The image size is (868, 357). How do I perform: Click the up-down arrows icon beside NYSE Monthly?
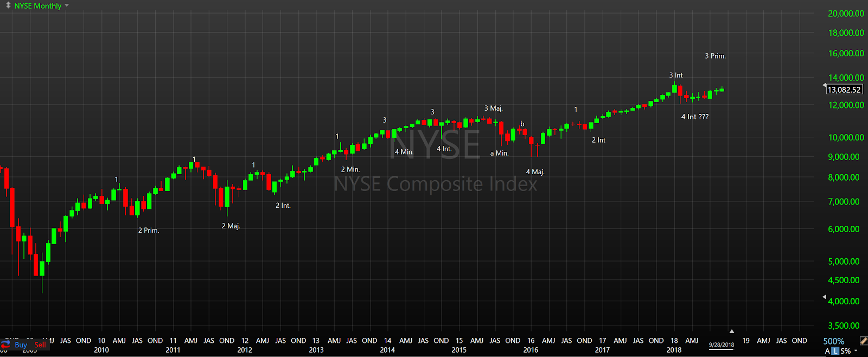(x=8, y=5)
